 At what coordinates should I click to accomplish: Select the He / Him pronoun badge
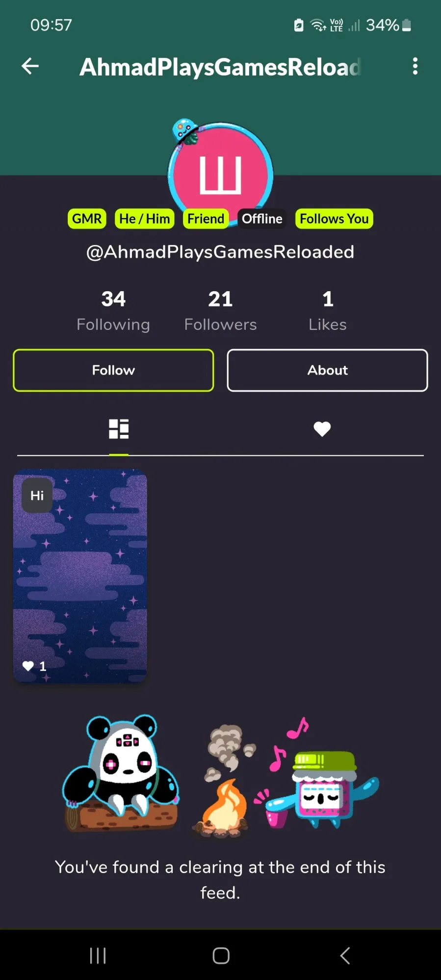tap(144, 219)
